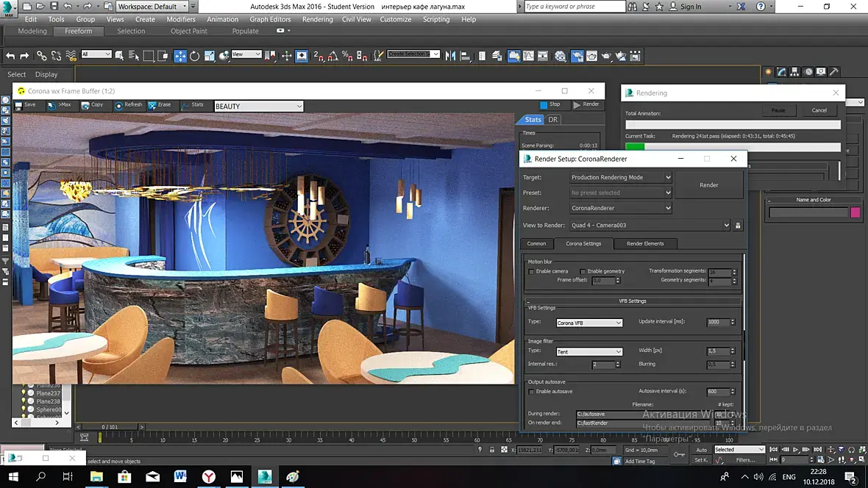
Task: Open the Image filter Type dropdown
Action: [589, 352]
